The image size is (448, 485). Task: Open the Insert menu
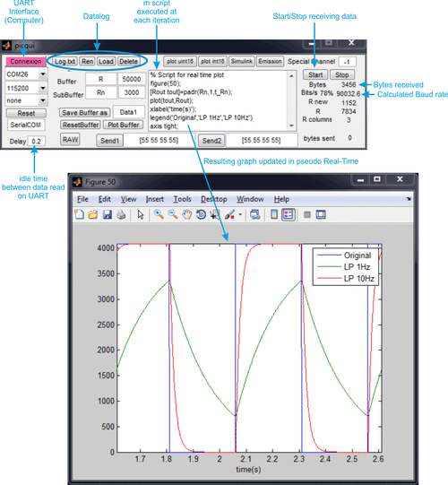155,199
